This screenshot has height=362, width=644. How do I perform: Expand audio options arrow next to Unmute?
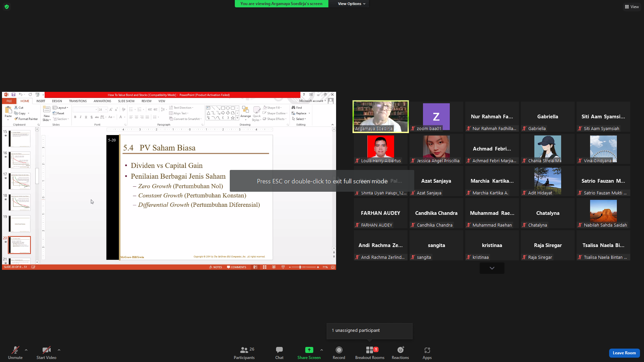[26, 350]
